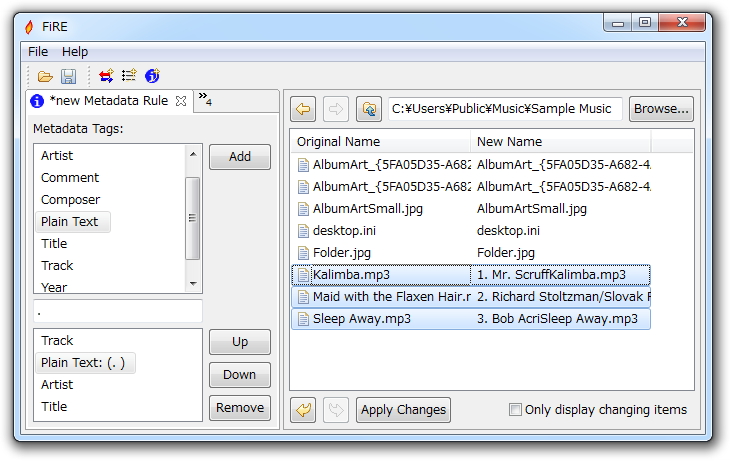
Task: Click the desktop.ini file icon
Action: coord(303,230)
